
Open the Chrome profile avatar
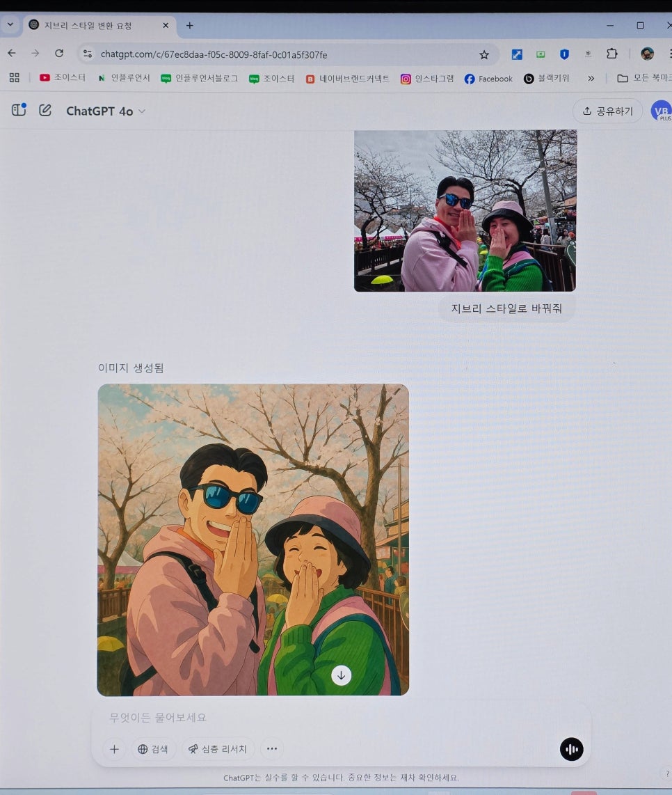pyautogui.click(x=647, y=54)
